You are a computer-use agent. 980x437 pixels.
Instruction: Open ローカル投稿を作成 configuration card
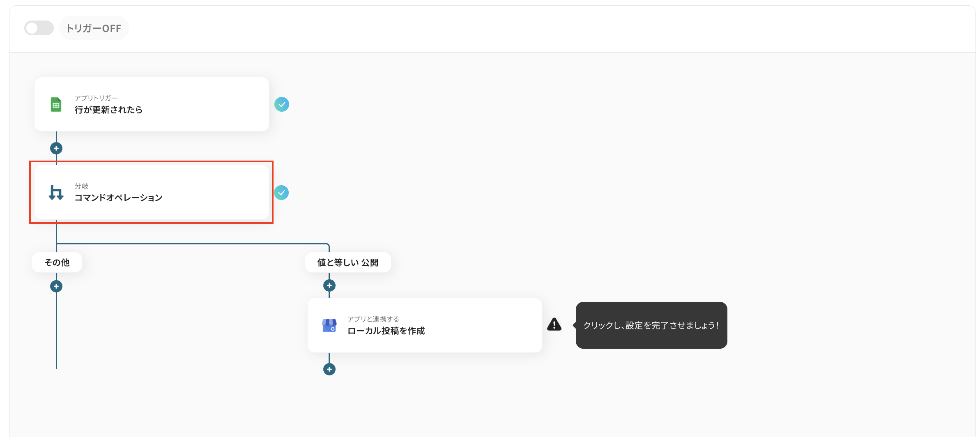tap(425, 325)
